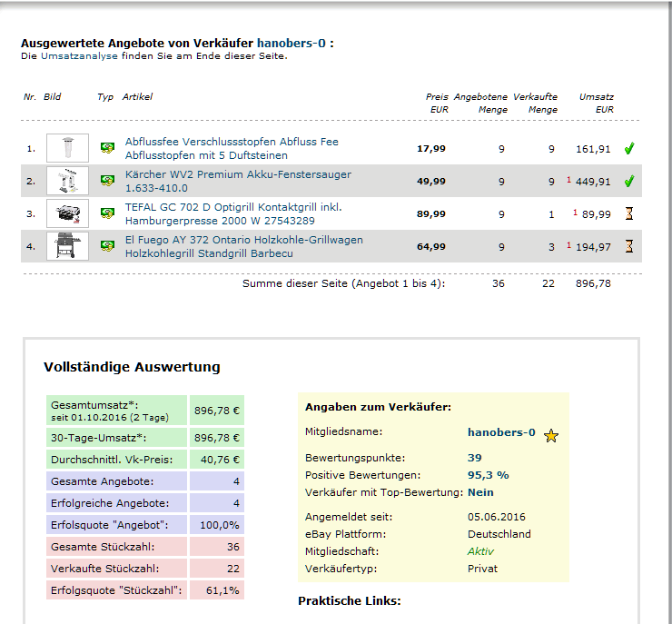Viewport: 672px width, 624px height.
Task: Click green checkmark status in Abflussfee row
Action: pyautogui.click(x=629, y=148)
